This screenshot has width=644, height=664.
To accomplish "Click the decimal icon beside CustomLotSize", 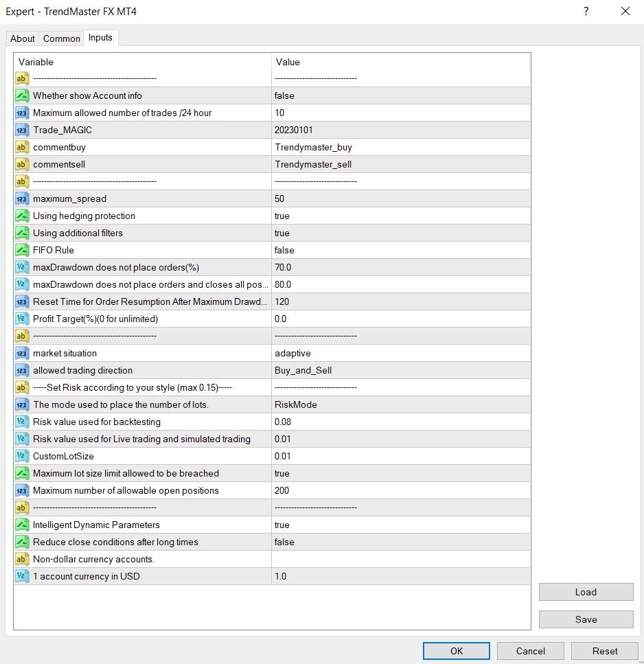I will coord(21,456).
